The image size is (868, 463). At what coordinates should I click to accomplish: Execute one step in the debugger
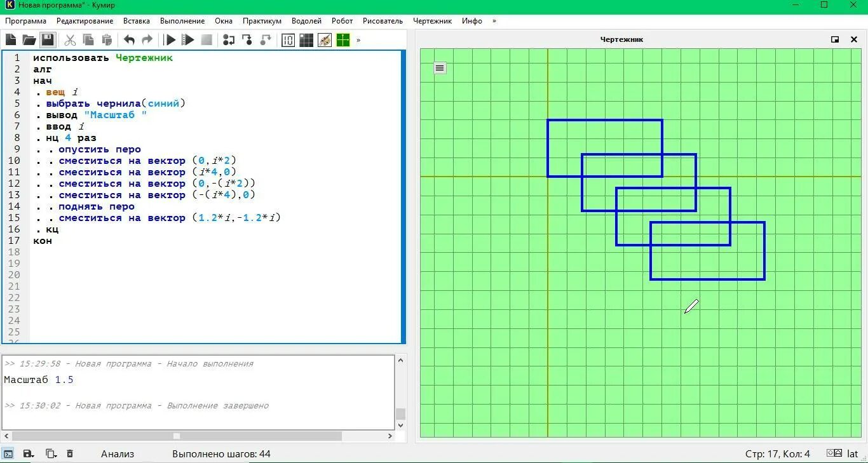tap(229, 40)
